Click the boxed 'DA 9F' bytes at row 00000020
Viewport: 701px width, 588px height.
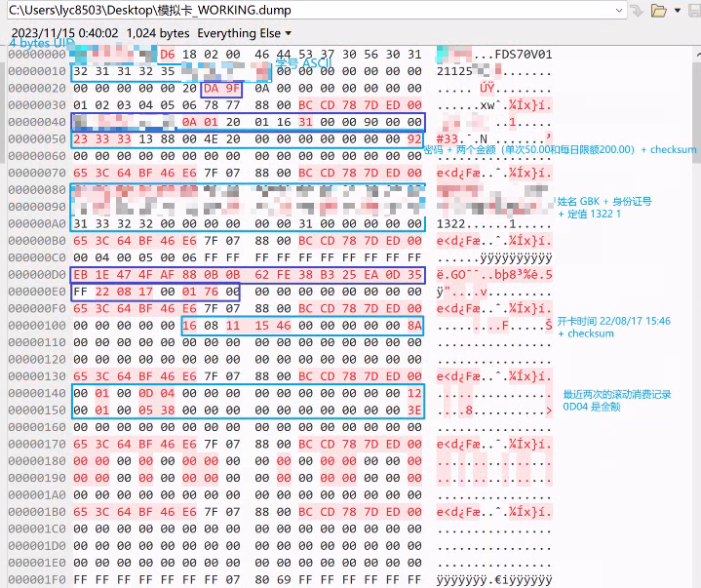point(221,88)
